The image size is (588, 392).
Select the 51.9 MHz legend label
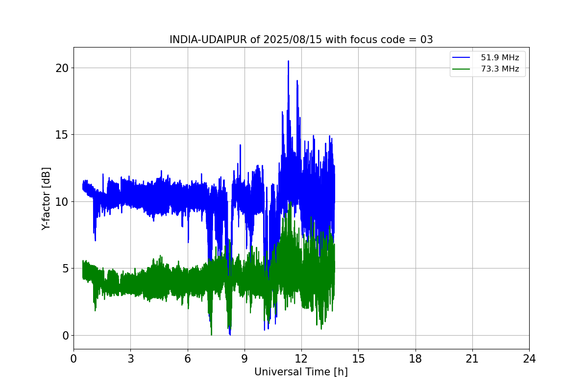pyautogui.click(x=500, y=58)
